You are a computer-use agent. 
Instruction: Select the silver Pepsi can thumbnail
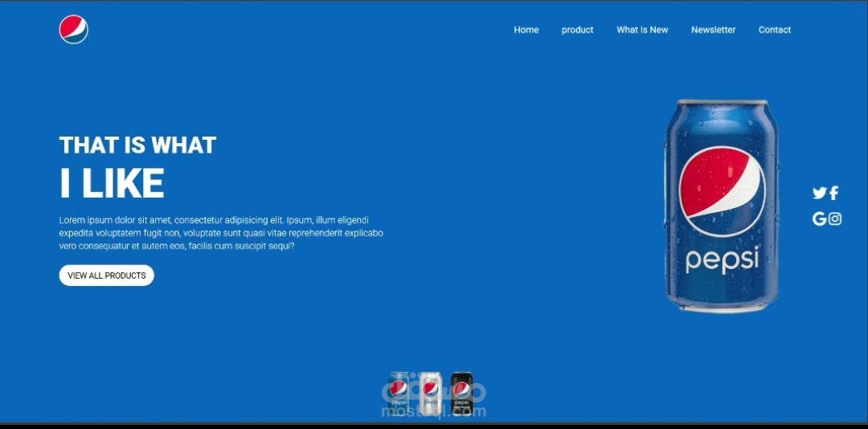coord(431,393)
